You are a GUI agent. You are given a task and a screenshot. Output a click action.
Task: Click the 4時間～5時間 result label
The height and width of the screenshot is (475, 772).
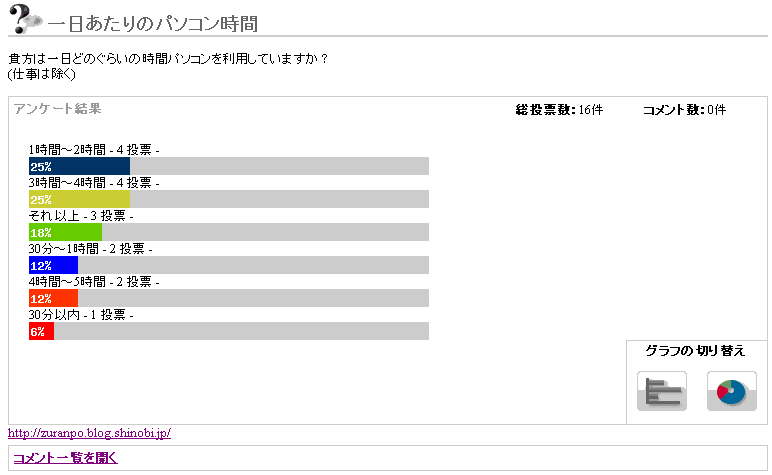(94, 282)
